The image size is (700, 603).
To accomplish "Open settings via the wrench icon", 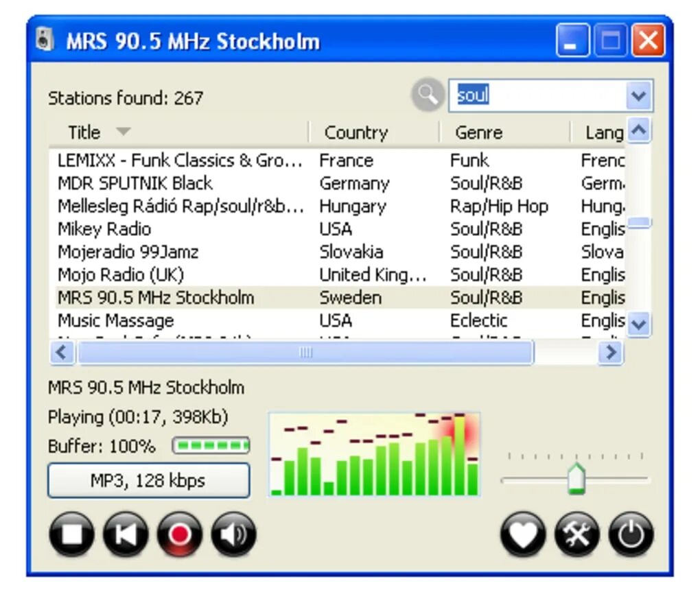I will (x=576, y=534).
